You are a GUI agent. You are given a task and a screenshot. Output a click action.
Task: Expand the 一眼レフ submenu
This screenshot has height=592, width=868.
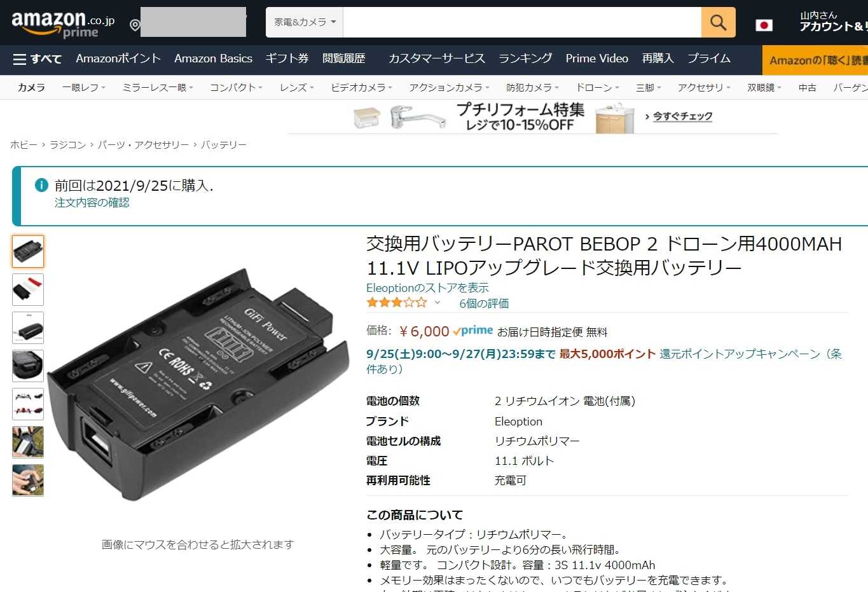(84, 87)
